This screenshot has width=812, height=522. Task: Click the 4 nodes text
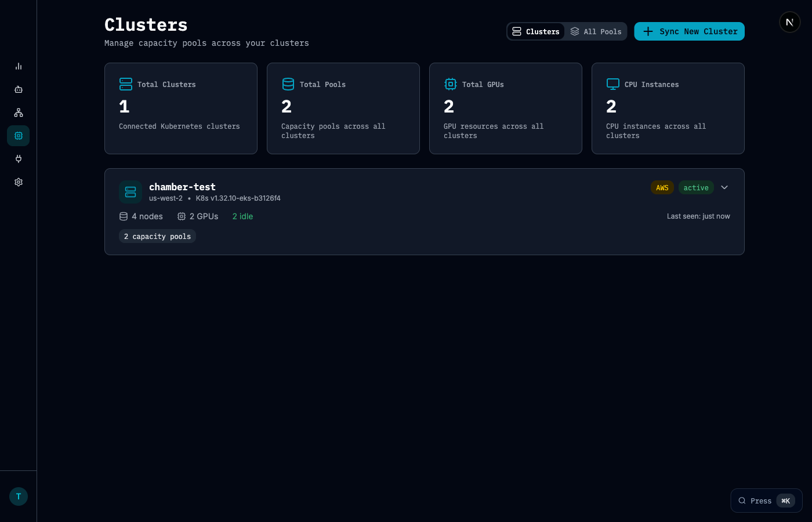tap(147, 216)
